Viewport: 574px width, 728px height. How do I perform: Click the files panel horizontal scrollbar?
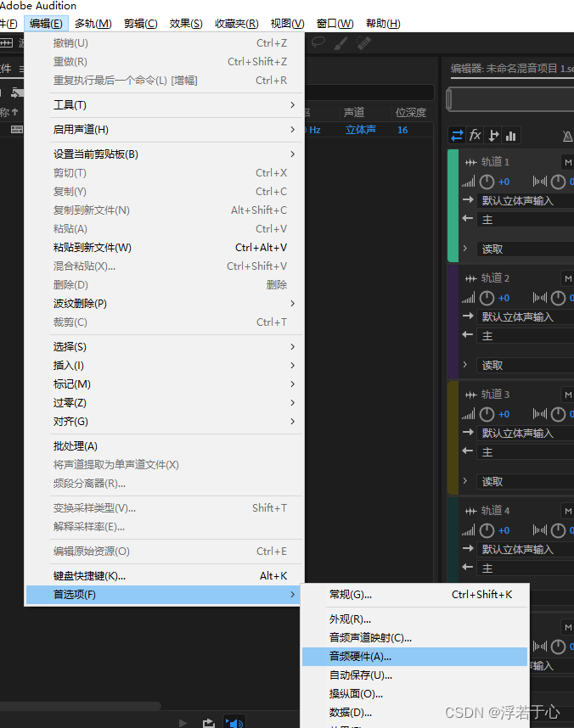point(81,706)
